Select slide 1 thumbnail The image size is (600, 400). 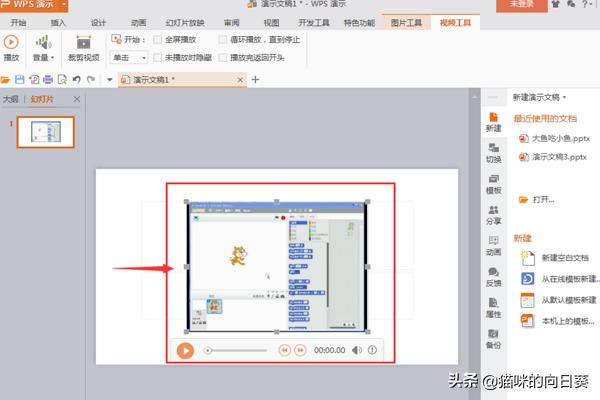[x=46, y=132]
